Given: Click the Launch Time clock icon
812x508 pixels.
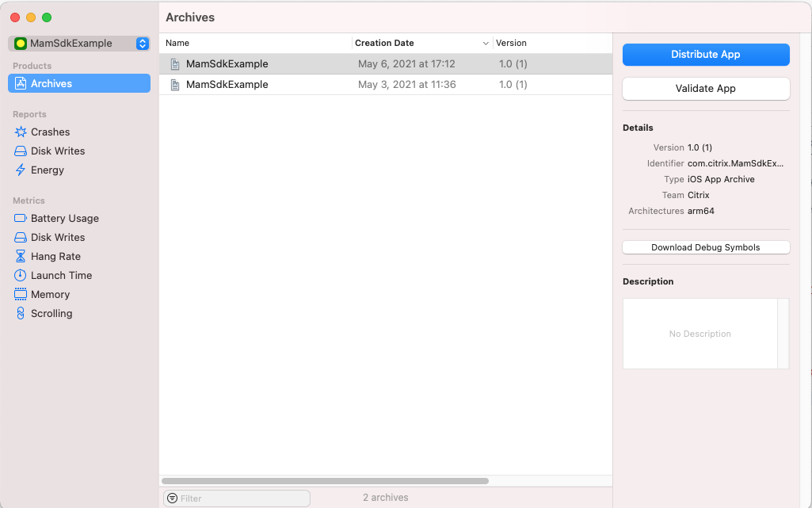Looking at the screenshot, I should pos(21,276).
